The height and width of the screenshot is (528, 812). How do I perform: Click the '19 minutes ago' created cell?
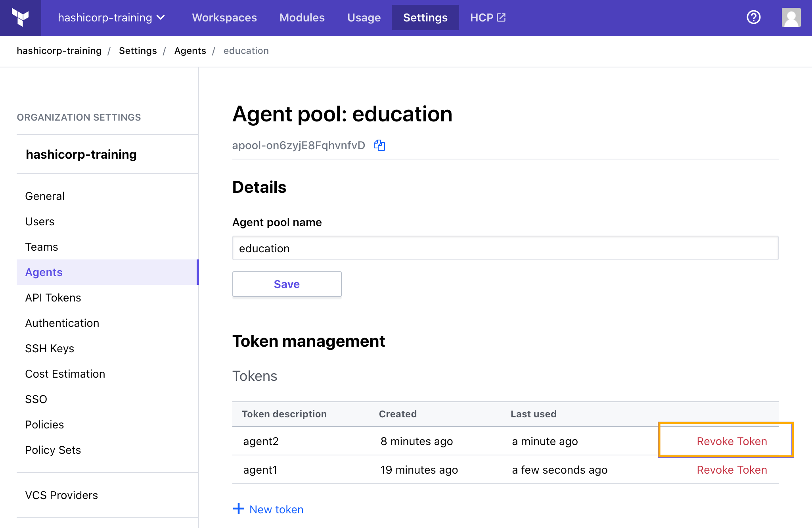coord(419,470)
